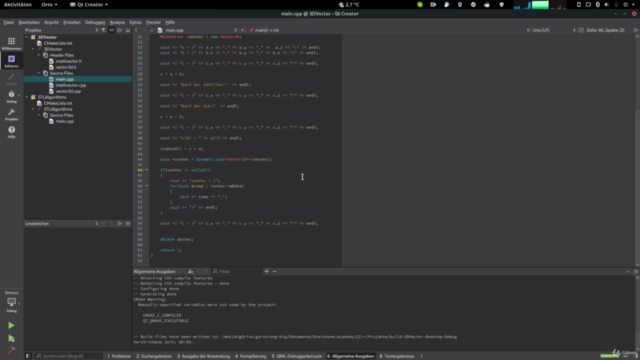The height and width of the screenshot is (360, 640).
Task: Click the editor vertical scrollbar
Action: tap(637, 150)
